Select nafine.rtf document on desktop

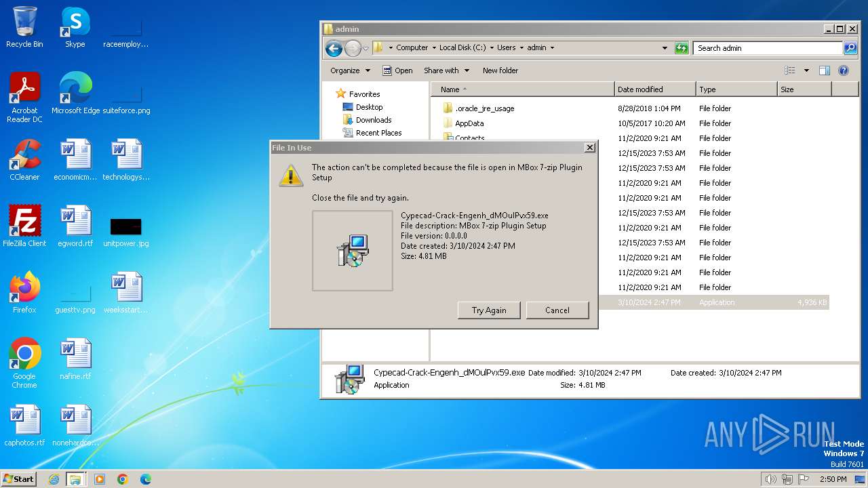[75, 359]
